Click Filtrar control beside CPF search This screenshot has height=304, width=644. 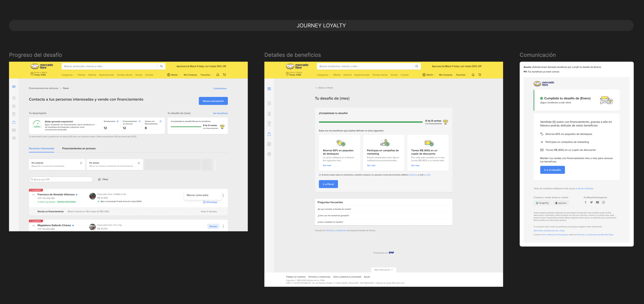click(x=103, y=179)
